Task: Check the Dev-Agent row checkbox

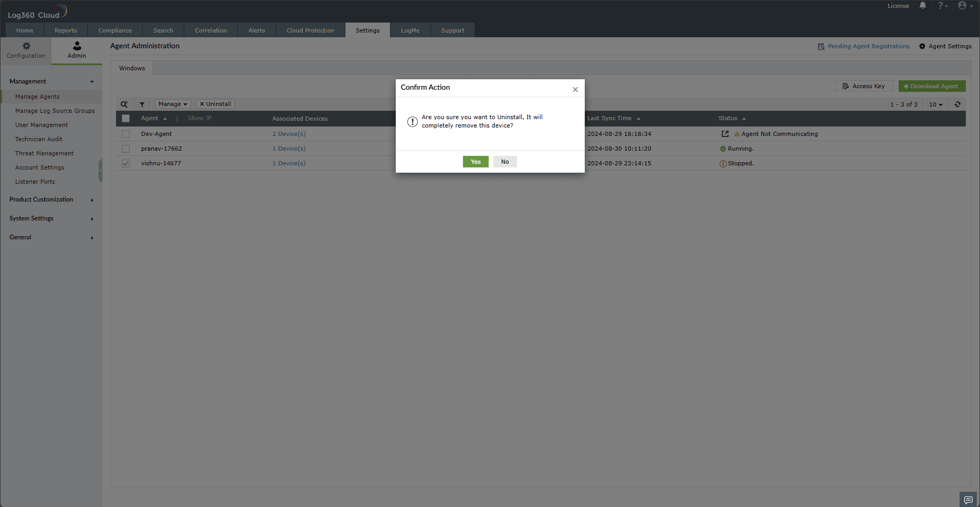Action: point(125,134)
